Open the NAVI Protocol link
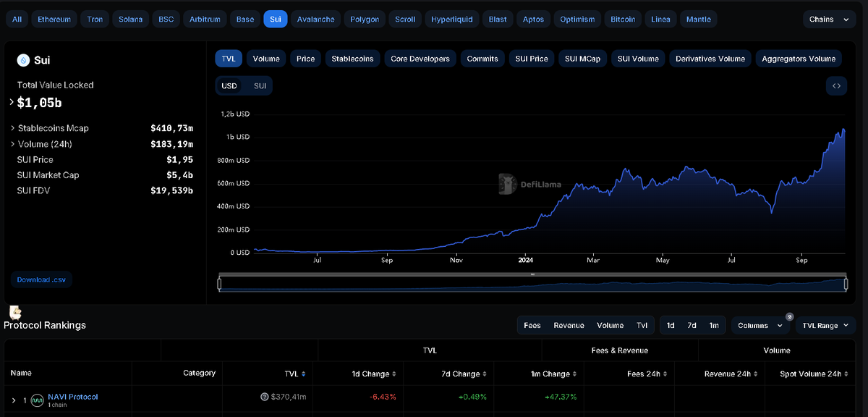Screen dimensions: 868x417 point(73,397)
